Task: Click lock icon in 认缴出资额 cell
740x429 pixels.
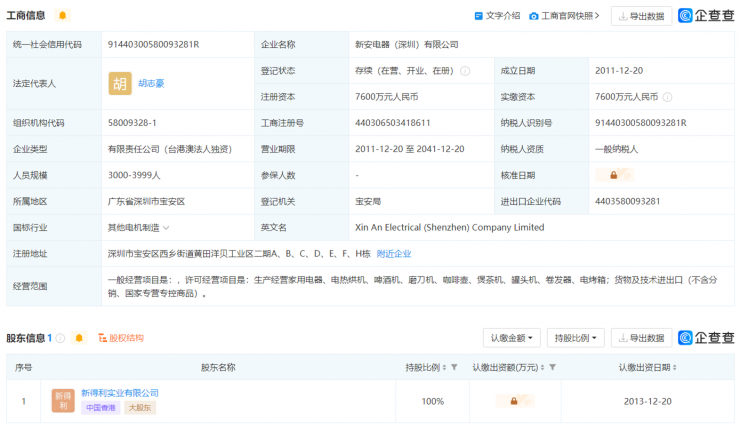Action: 515,401
